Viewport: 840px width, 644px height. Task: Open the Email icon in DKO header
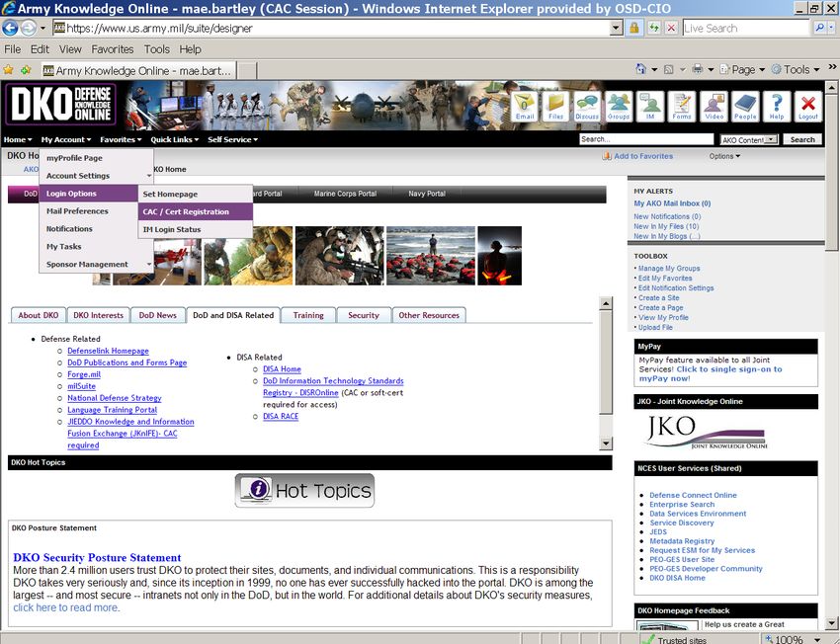pos(525,107)
